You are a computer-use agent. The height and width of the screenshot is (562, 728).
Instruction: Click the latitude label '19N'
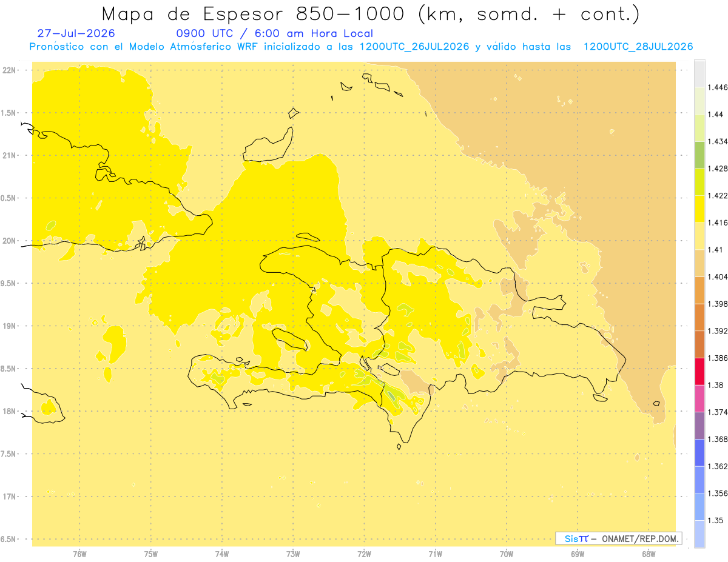click(x=10, y=326)
